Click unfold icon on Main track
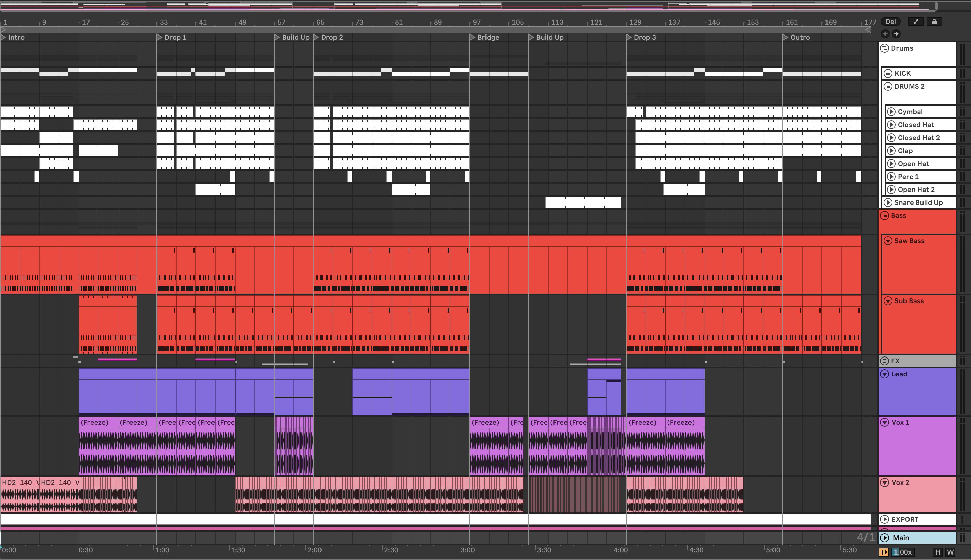 (x=885, y=538)
